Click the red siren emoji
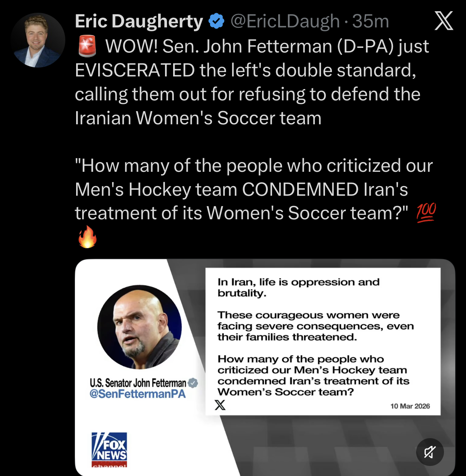The height and width of the screenshot is (476, 466). [x=87, y=46]
